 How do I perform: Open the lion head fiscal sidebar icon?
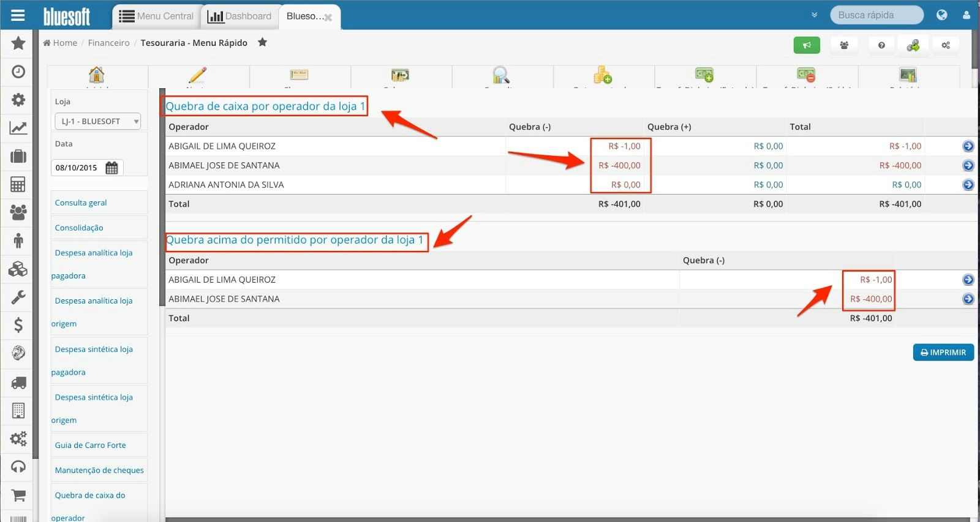pyautogui.click(x=18, y=353)
